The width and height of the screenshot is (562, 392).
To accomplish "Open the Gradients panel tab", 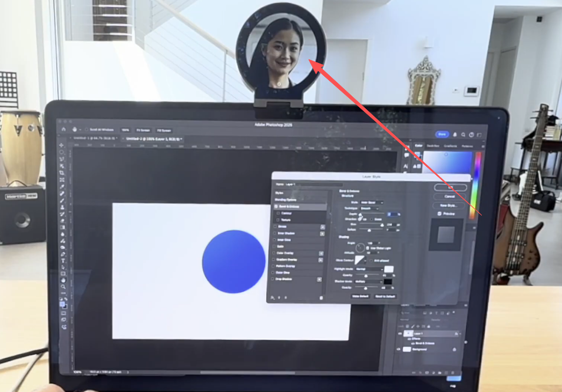I will (450, 146).
